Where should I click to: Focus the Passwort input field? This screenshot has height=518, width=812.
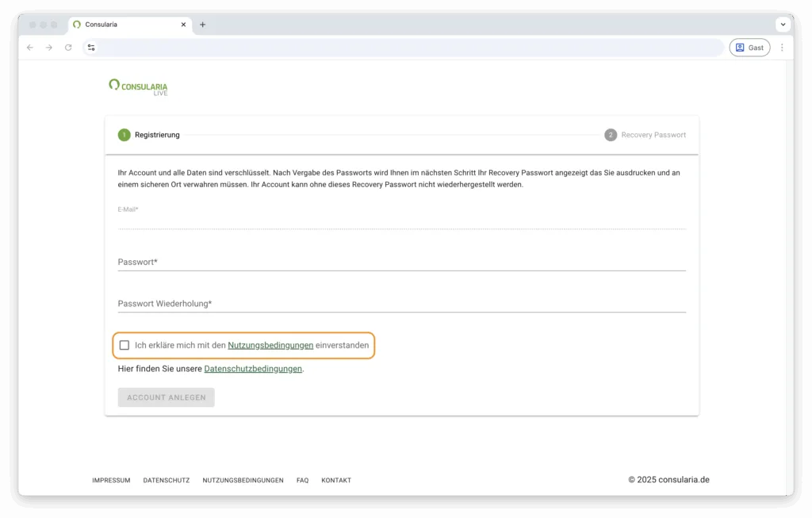(401, 262)
